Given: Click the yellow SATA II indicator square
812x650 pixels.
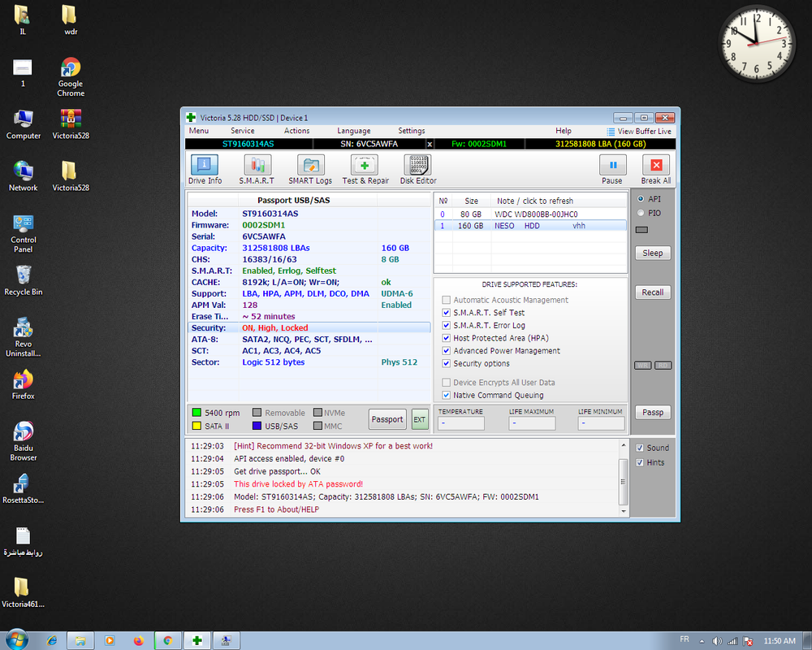Looking at the screenshot, I should (197, 426).
